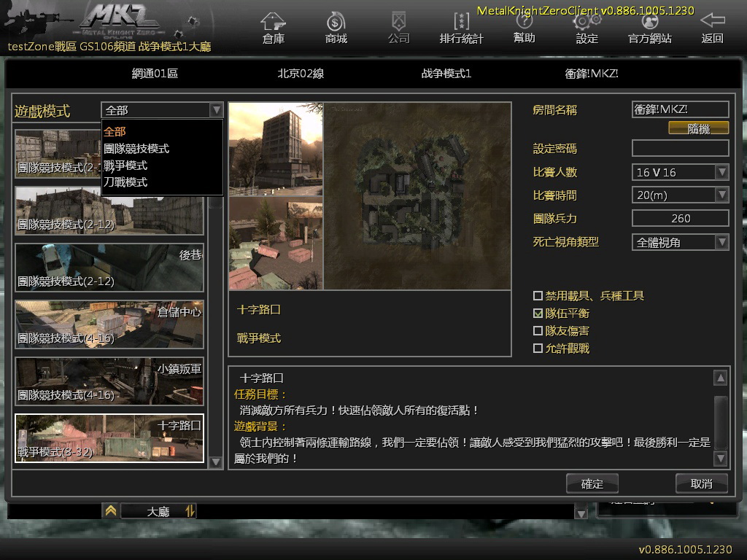Enable the 隊友傷害 friendly fire checkbox
This screenshot has height=560, width=747.
[538, 331]
